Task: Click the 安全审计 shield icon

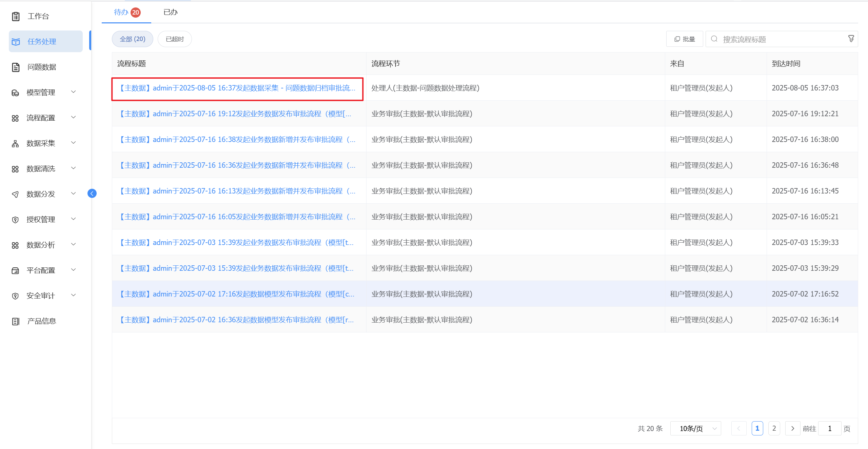Action: pyautogui.click(x=15, y=296)
